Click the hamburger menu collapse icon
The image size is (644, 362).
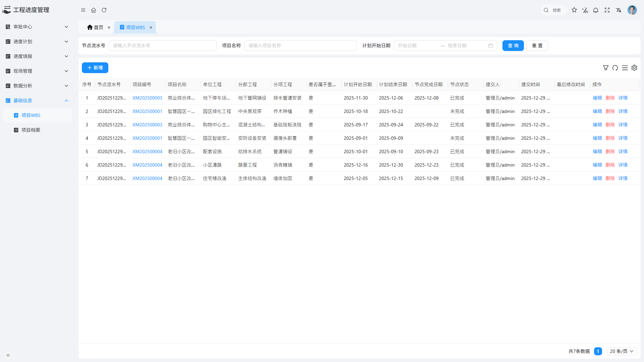pyautogui.click(x=83, y=10)
